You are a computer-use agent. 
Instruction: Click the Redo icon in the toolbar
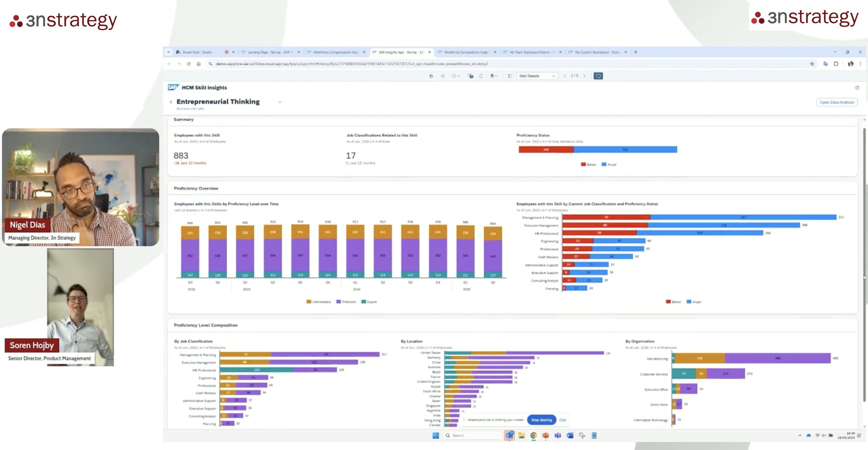pos(443,76)
